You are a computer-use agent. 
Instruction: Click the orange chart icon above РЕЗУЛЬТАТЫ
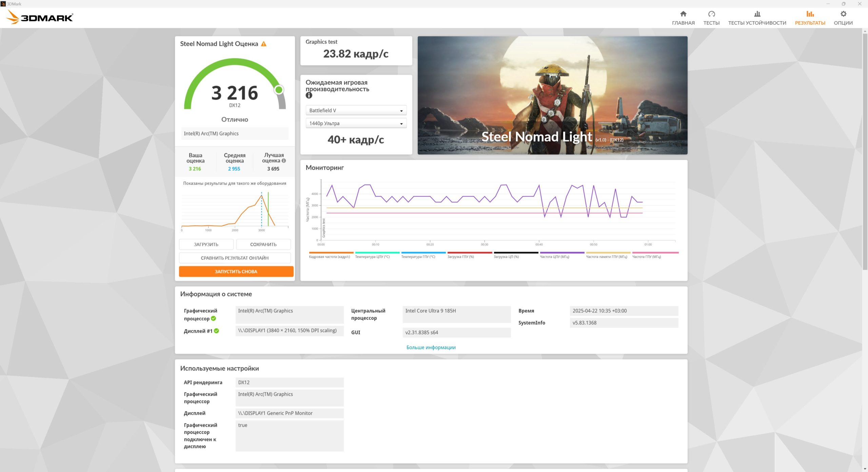(x=810, y=14)
